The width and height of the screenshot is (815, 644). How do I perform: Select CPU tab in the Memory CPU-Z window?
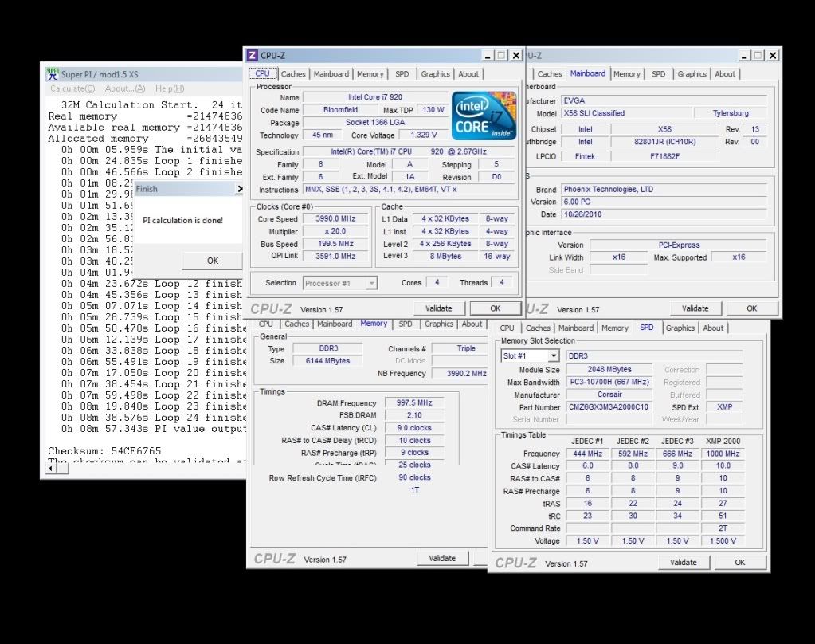tap(265, 324)
